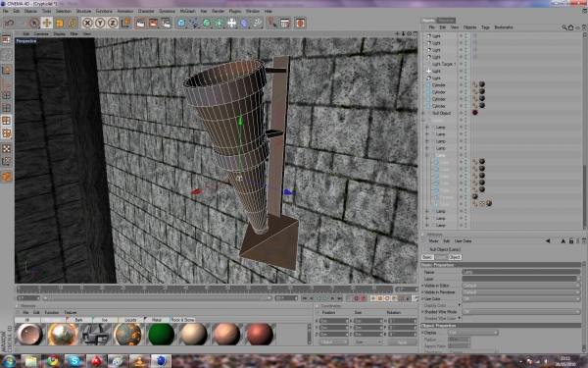Click dark red tag on Null Object
The width and height of the screenshot is (588, 368).
pyautogui.click(x=474, y=113)
